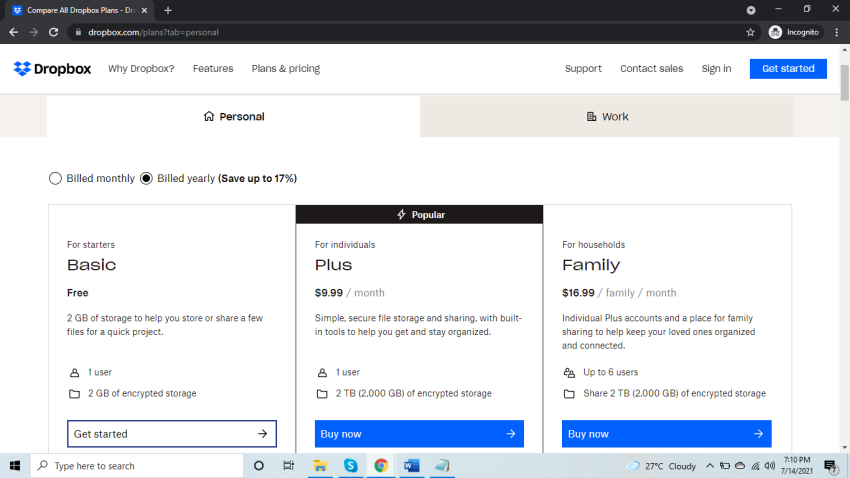Screen dimensions: 850x478
Task: Click the browser forward arrow
Action: (x=34, y=33)
